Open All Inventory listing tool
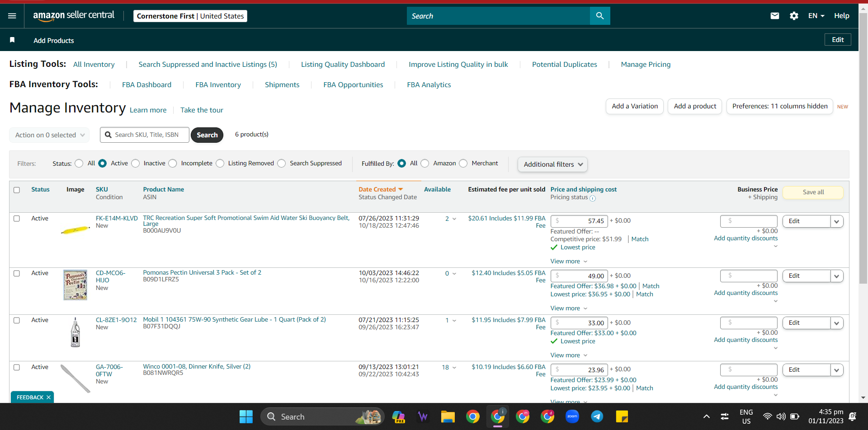 point(94,65)
